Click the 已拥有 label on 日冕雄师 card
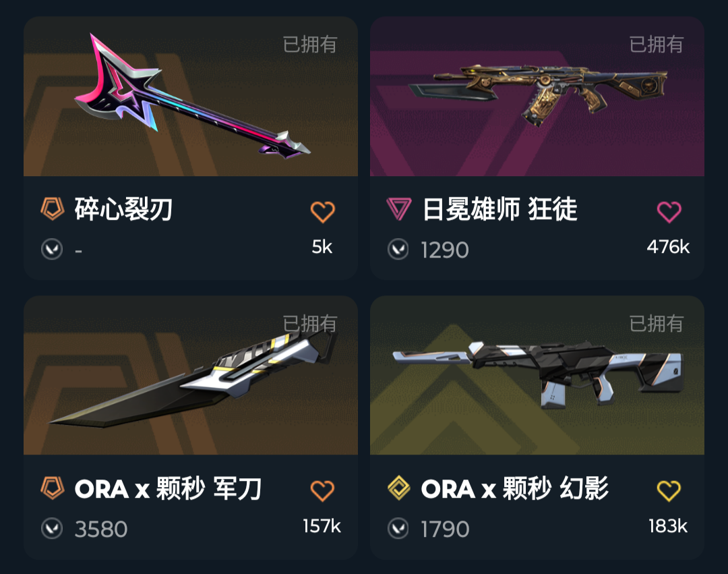This screenshot has height=574, width=728. click(657, 45)
